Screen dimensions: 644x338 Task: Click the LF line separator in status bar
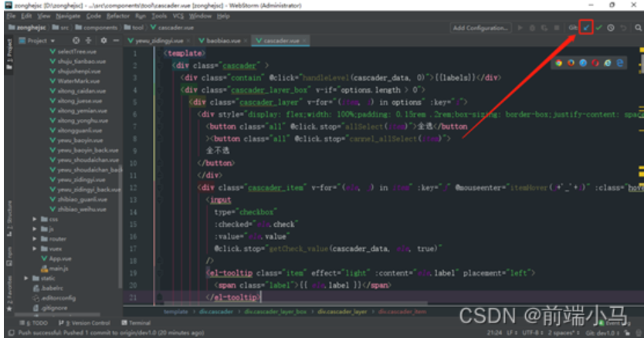point(512,333)
